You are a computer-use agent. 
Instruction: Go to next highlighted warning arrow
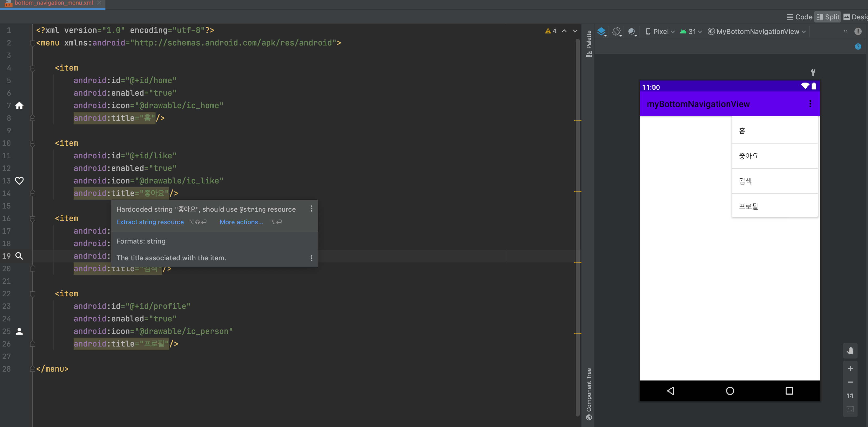pyautogui.click(x=575, y=31)
